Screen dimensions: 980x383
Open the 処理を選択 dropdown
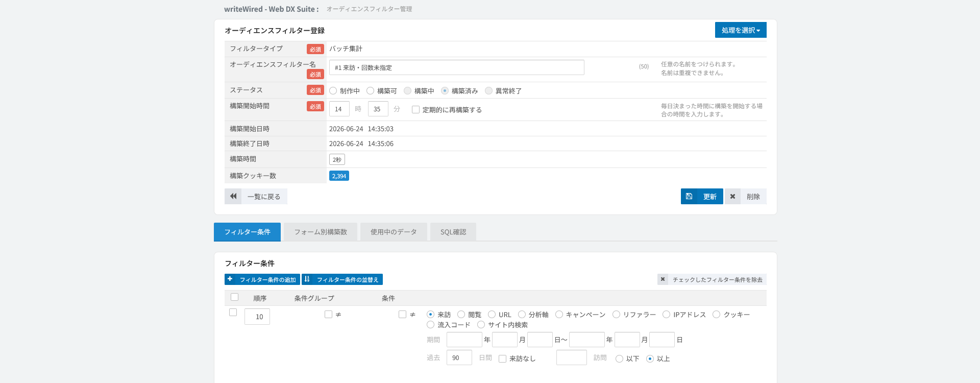pyautogui.click(x=741, y=30)
